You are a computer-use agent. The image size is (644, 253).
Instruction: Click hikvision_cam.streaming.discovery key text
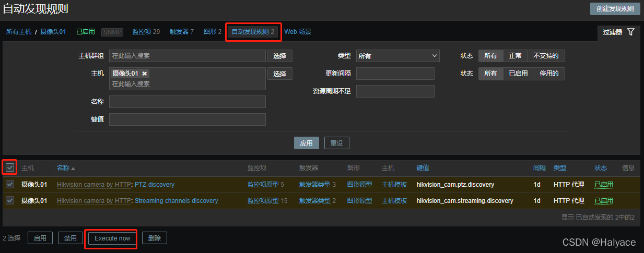pyautogui.click(x=465, y=201)
